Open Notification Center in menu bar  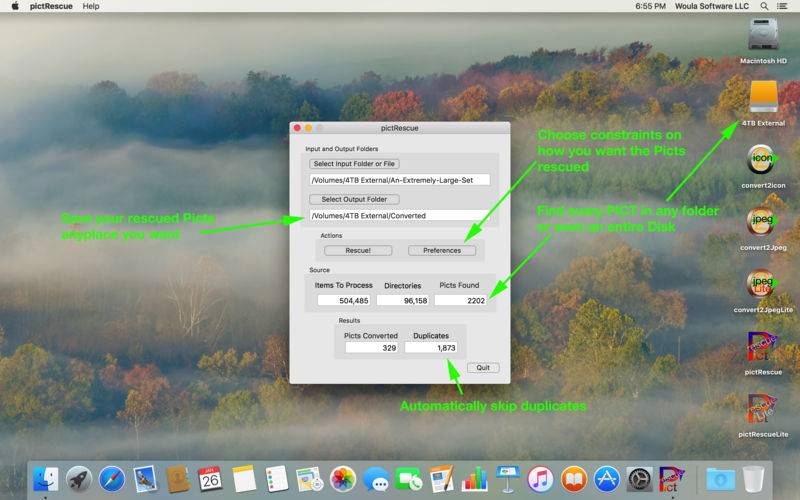(x=782, y=6)
